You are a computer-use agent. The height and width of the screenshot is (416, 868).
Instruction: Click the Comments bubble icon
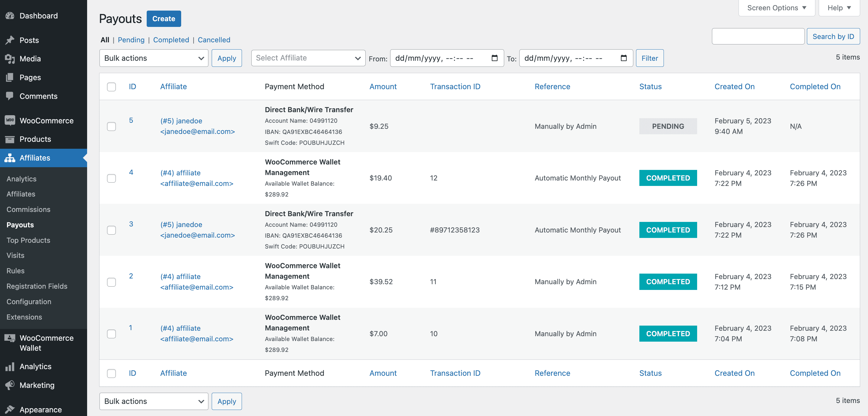[x=10, y=96]
